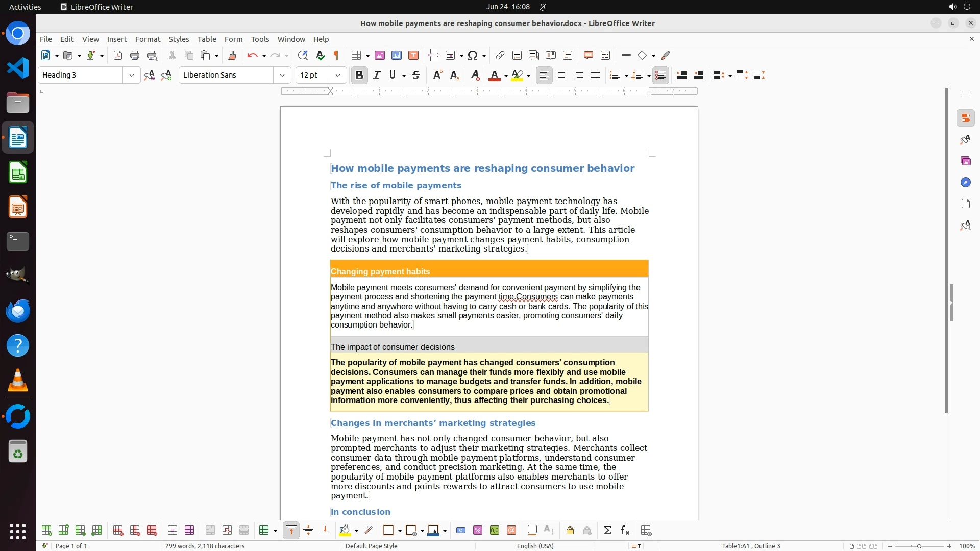Open the Navigator sidebar panel
The width and height of the screenshot is (980, 551).
click(965, 183)
